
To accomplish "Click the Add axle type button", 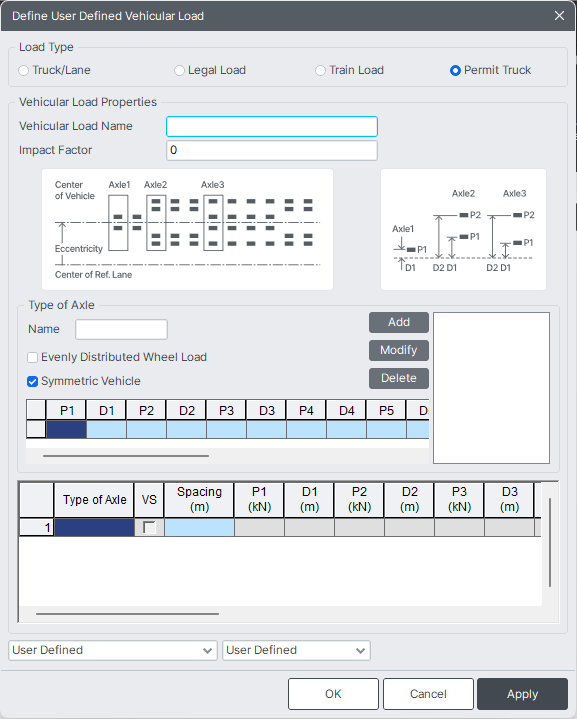I will pos(399,322).
